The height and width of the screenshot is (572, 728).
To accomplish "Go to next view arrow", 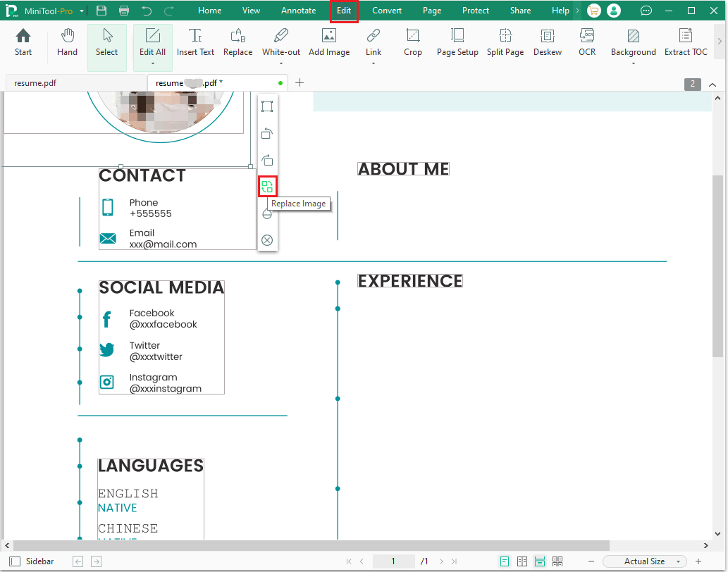I will [x=96, y=561].
